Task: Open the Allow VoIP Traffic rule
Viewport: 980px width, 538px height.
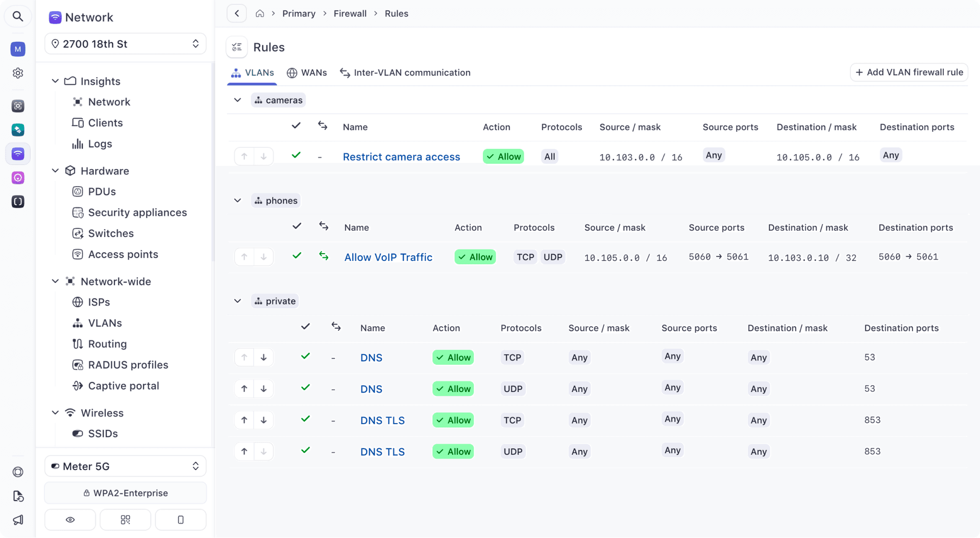Action: pos(388,257)
